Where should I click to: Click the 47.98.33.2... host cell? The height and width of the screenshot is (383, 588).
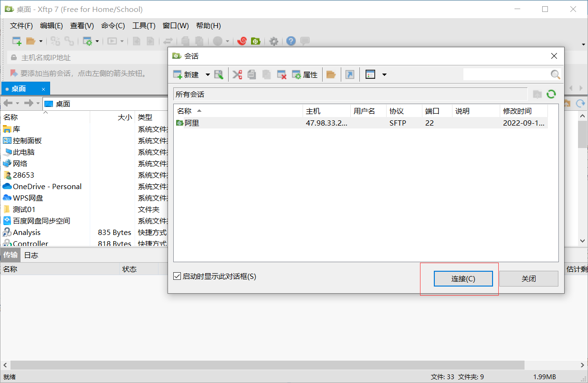click(x=326, y=123)
